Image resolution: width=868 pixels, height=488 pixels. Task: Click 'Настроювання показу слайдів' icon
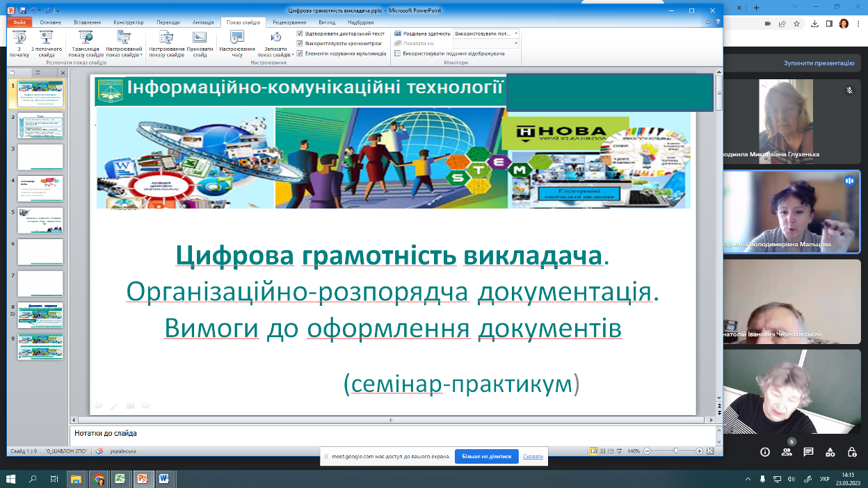pyautogui.click(x=166, y=42)
